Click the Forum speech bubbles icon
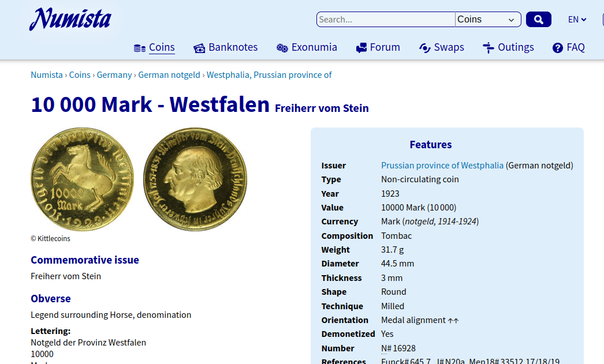Image resolution: width=604 pixels, height=364 pixels. click(x=361, y=48)
